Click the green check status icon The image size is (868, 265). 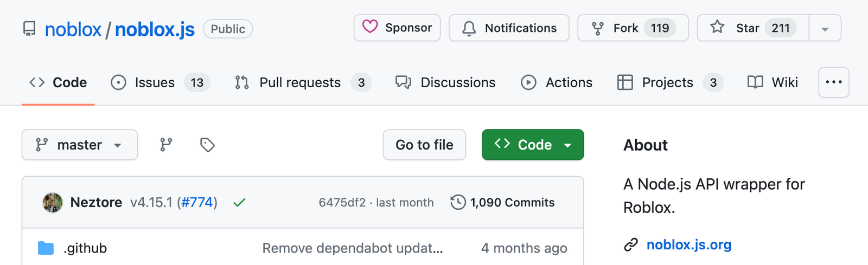point(239,203)
